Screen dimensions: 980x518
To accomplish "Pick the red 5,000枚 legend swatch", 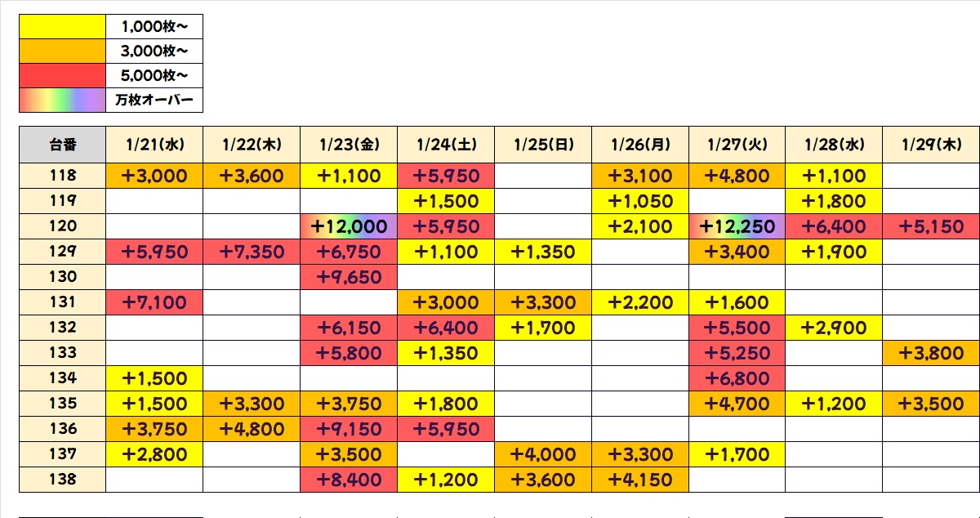I will 63,76.
